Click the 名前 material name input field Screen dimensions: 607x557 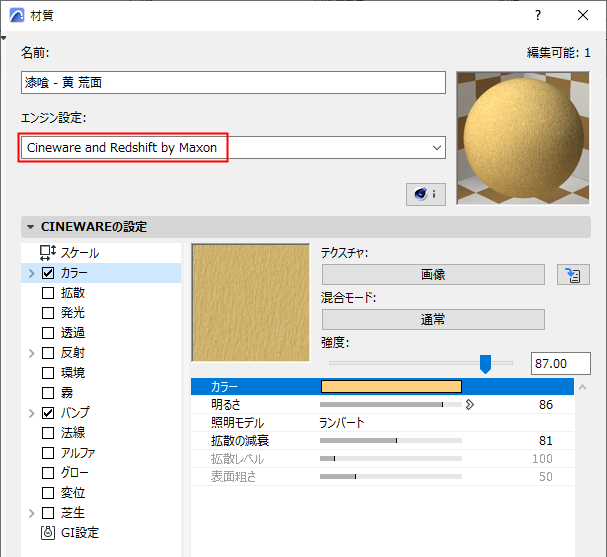tap(233, 82)
